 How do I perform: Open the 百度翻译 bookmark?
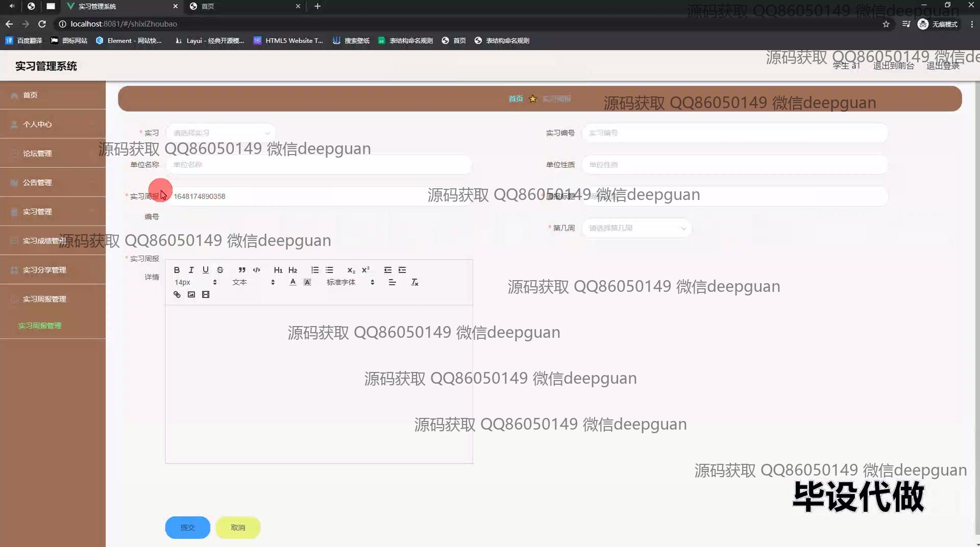tap(24, 40)
